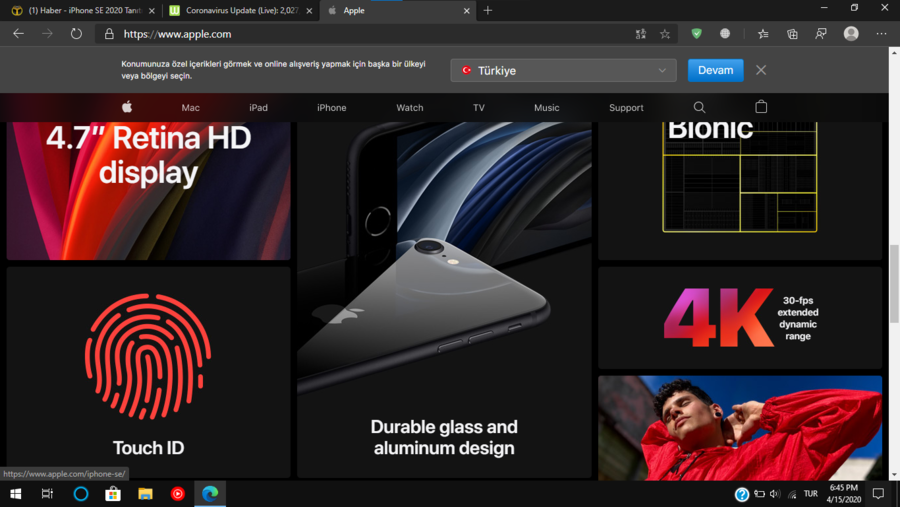View site lock security info
This screenshot has width=900, height=507.
[109, 34]
